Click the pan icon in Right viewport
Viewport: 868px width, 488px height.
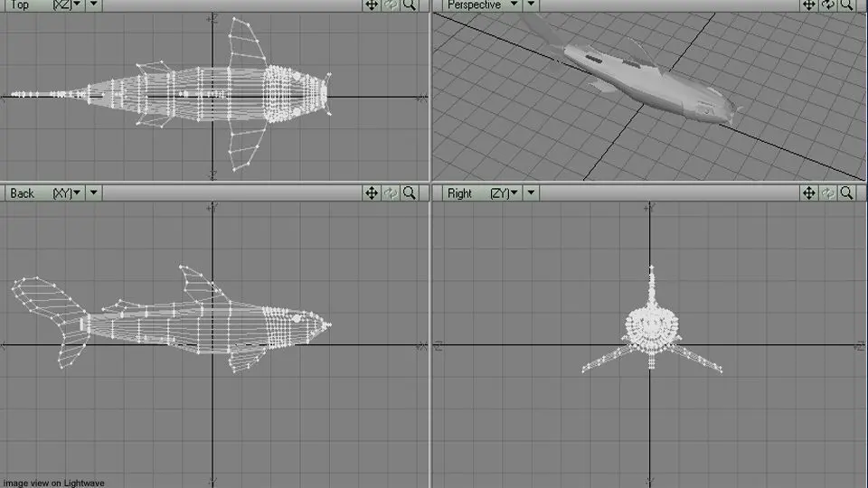(x=808, y=192)
